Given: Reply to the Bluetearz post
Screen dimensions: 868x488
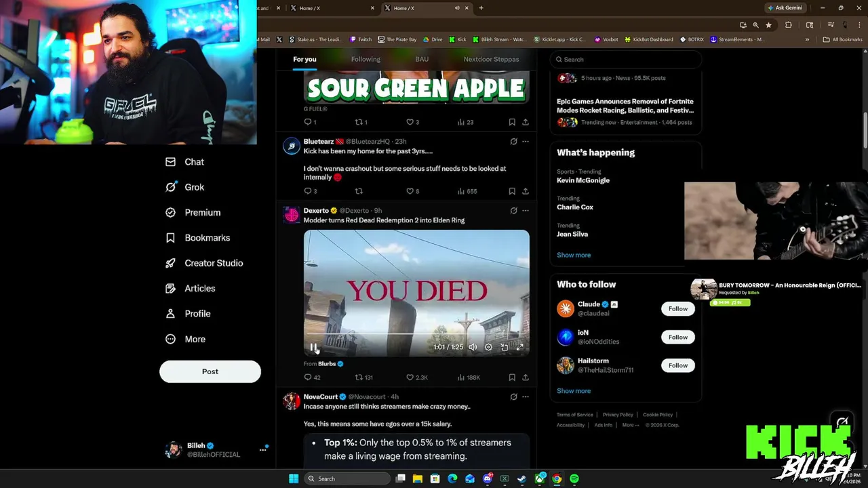Looking at the screenshot, I should tap(310, 191).
